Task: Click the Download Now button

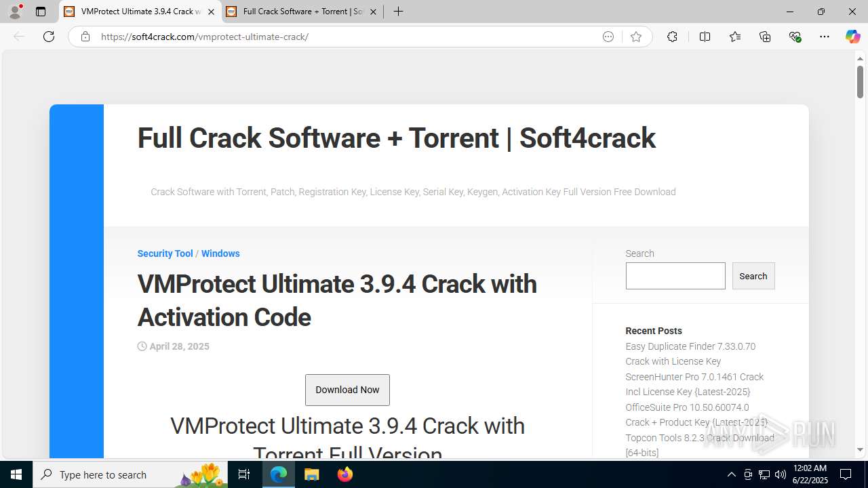Action: (347, 390)
